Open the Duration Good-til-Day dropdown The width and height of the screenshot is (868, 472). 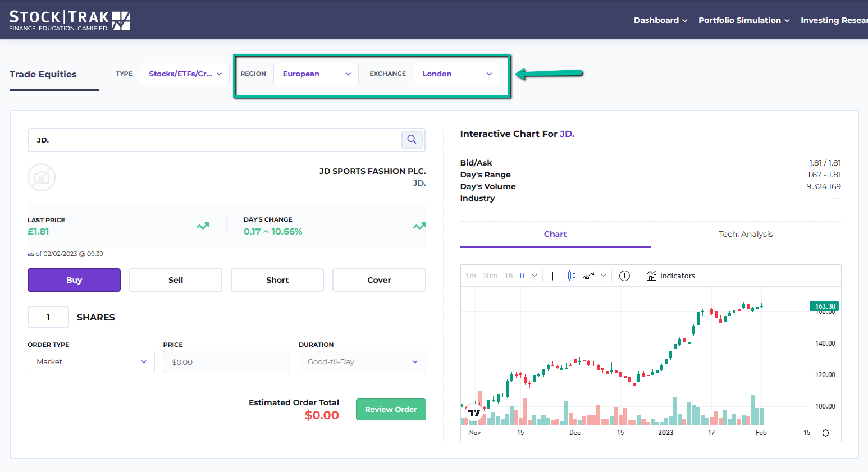click(362, 362)
